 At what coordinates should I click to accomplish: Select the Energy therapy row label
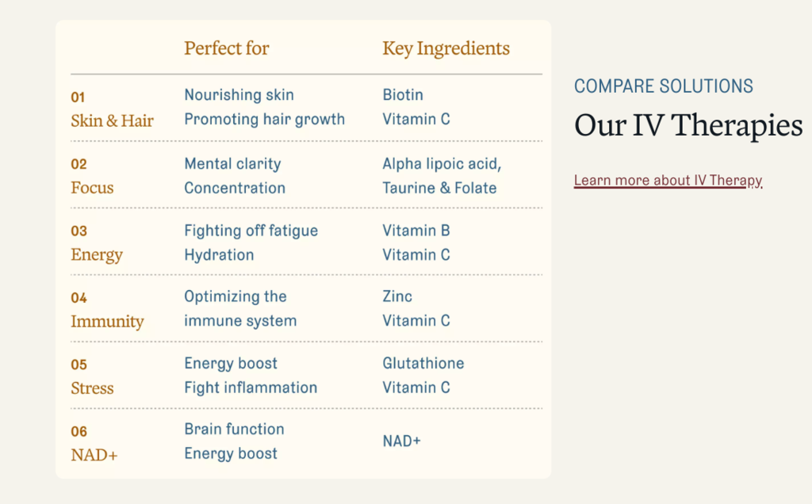(97, 255)
